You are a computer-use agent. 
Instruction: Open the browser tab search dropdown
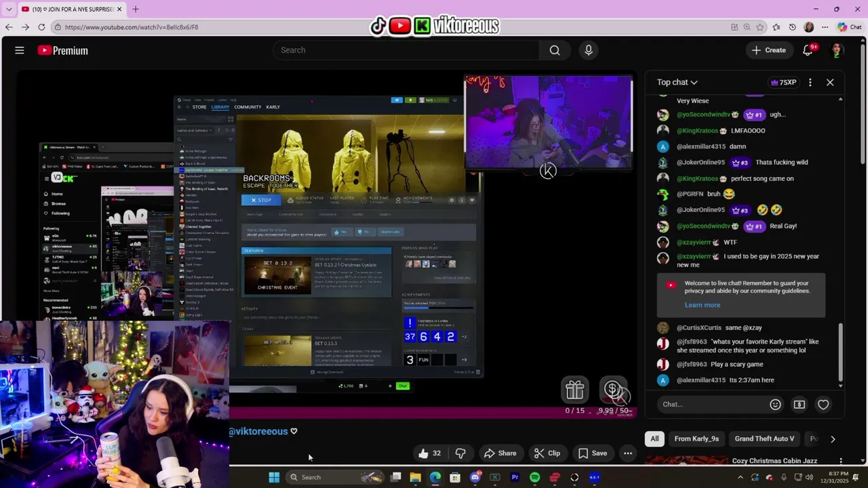coord(9,9)
